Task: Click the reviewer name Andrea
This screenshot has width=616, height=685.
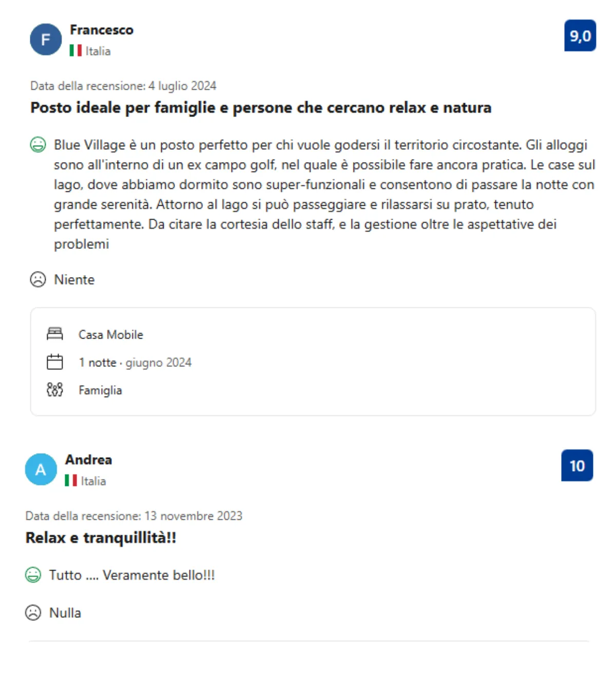Action: point(88,460)
